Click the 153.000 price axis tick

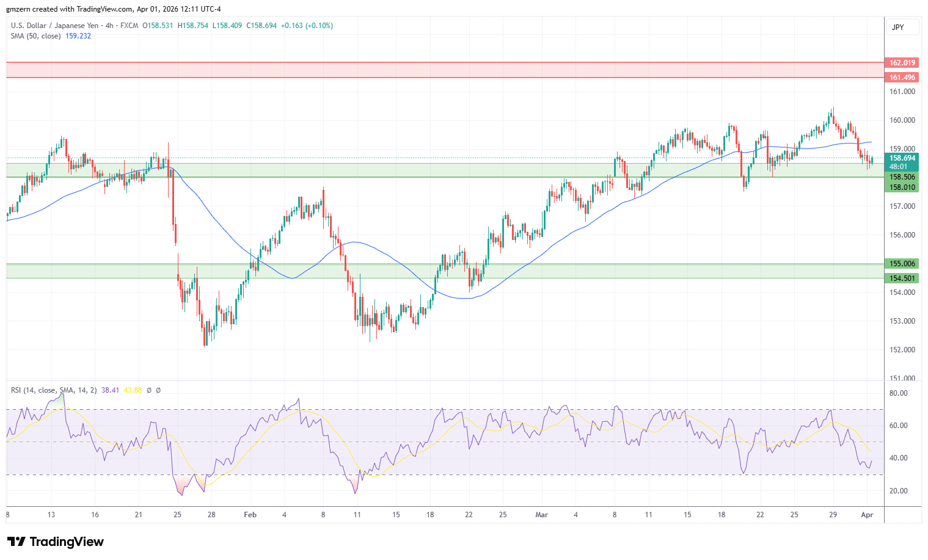coord(902,321)
